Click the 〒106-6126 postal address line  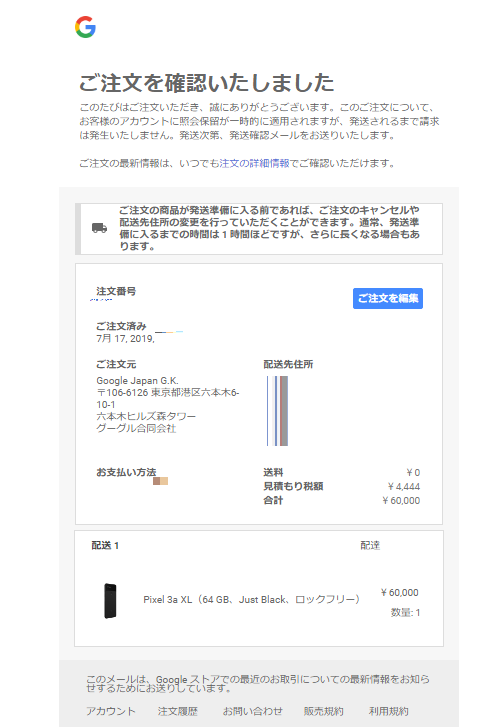pos(167,398)
